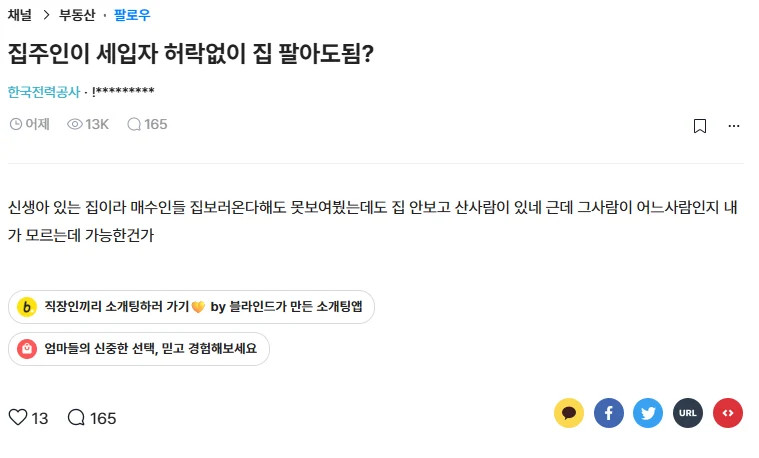The height and width of the screenshot is (458, 759).
Task: Click the red embed code icon
Action: (x=728, y=413)
